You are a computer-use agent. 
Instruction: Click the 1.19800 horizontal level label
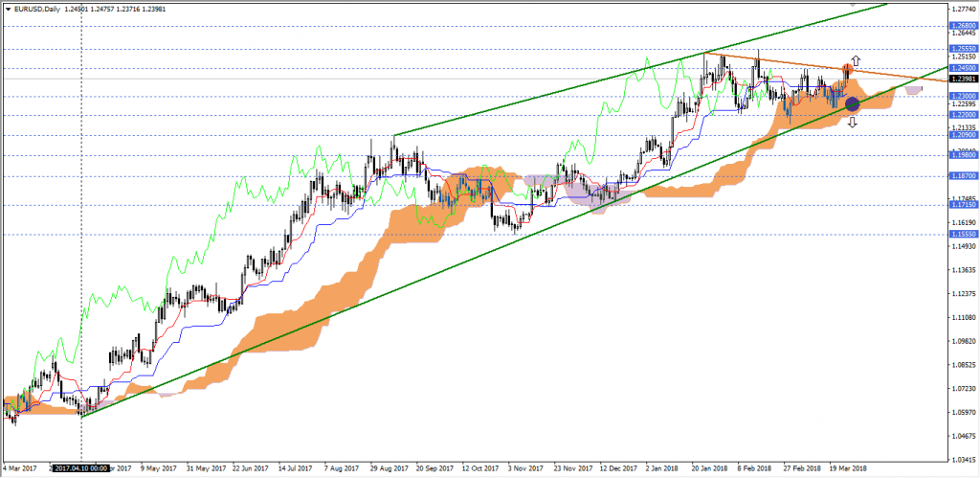point(962,156)
